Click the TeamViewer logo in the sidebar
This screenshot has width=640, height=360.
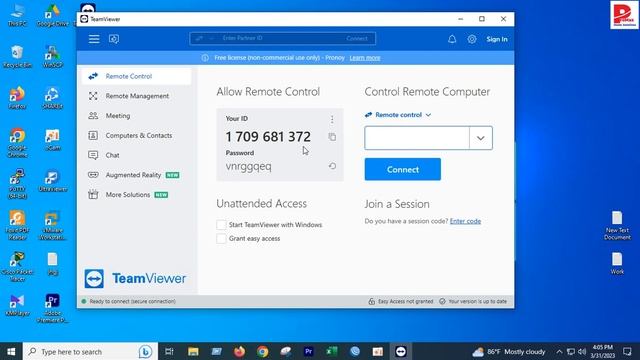point(135,278)
